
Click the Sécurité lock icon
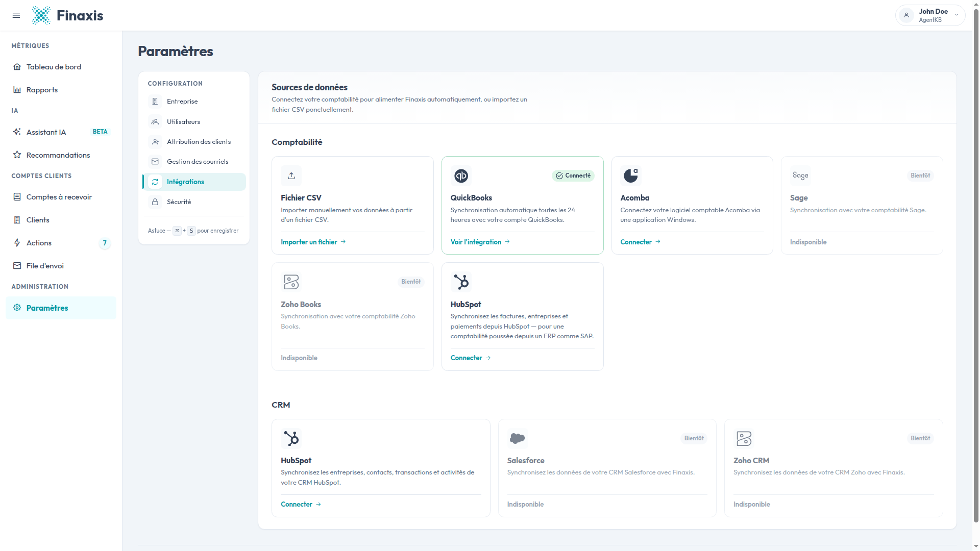(155, 202)
